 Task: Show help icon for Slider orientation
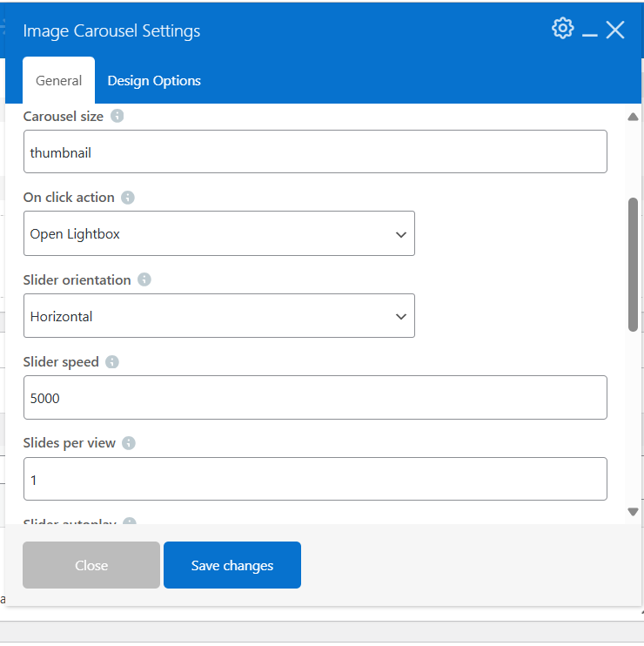pyautogui.click(x=144, y=279)
